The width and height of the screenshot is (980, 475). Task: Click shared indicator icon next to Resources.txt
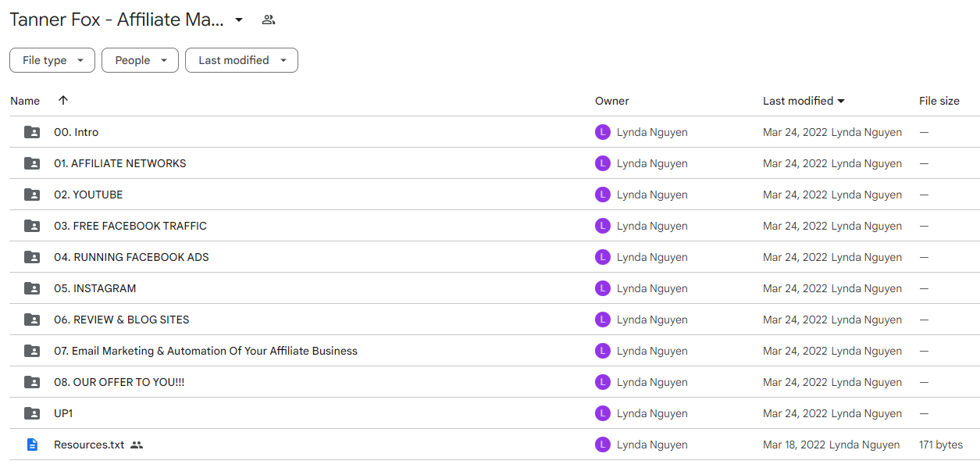click(137, 445)
